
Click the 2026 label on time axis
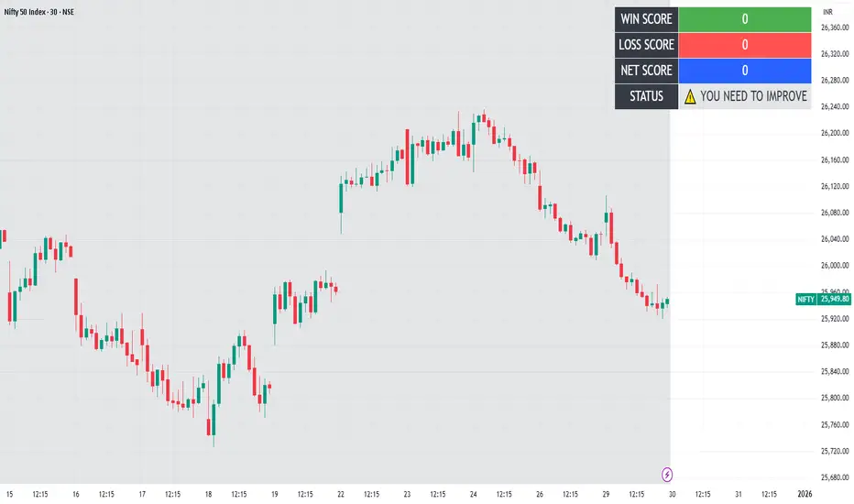[x=805, y=494]
